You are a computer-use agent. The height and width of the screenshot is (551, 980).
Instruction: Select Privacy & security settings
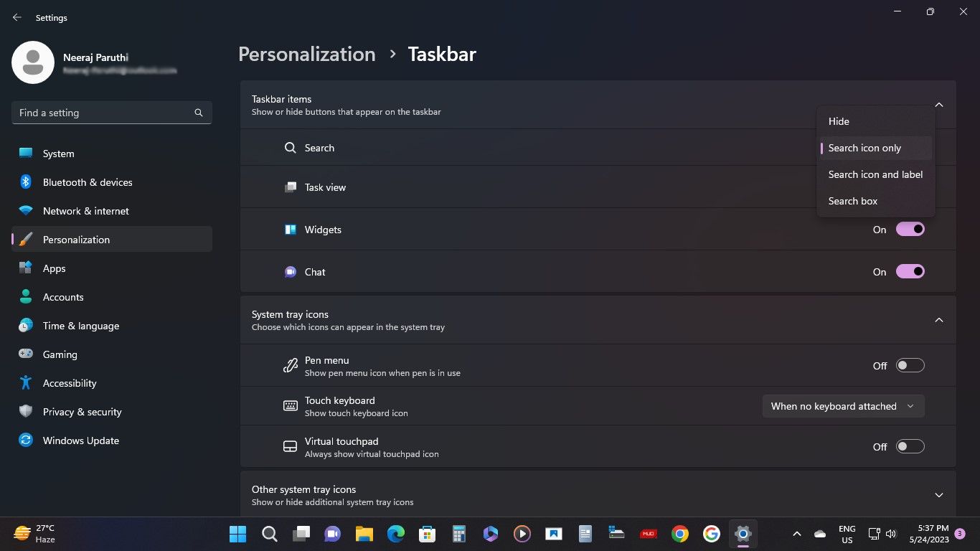pos(82,411)
